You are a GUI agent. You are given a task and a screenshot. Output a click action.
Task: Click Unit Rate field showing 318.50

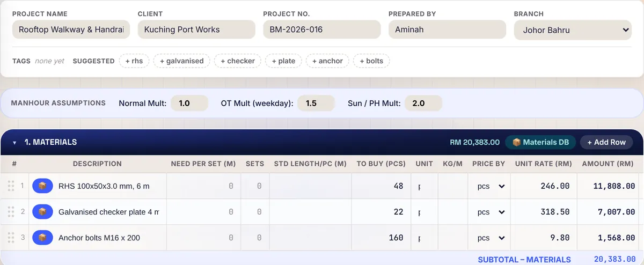coord(544,212)
